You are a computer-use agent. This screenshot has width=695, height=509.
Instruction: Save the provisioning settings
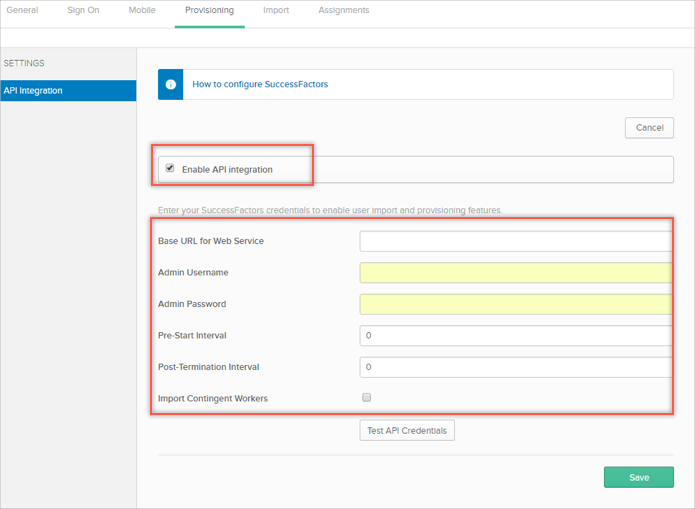[638, 478]
